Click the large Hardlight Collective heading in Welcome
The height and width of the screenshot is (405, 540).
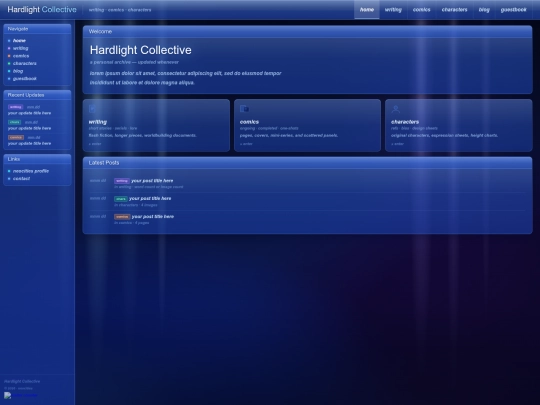141,50
